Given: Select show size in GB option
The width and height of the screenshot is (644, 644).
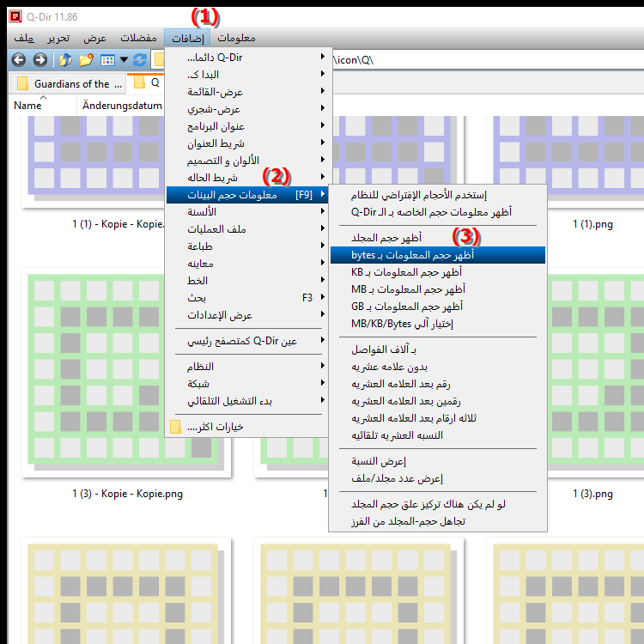Looking at the screenshot, I should coord(438,307).
